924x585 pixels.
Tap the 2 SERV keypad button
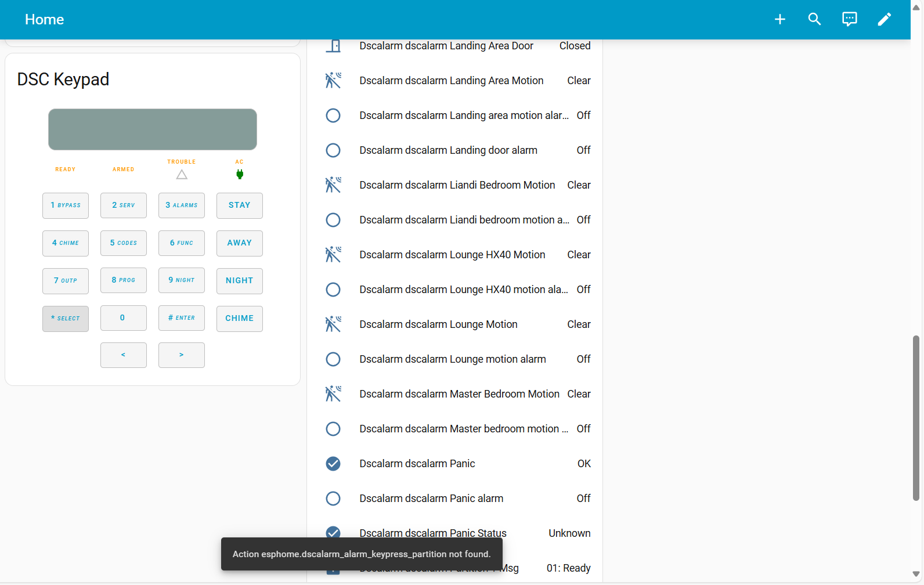coord(124,205)
